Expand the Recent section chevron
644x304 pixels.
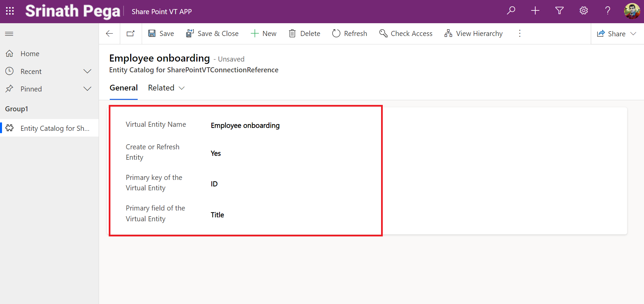87,71
